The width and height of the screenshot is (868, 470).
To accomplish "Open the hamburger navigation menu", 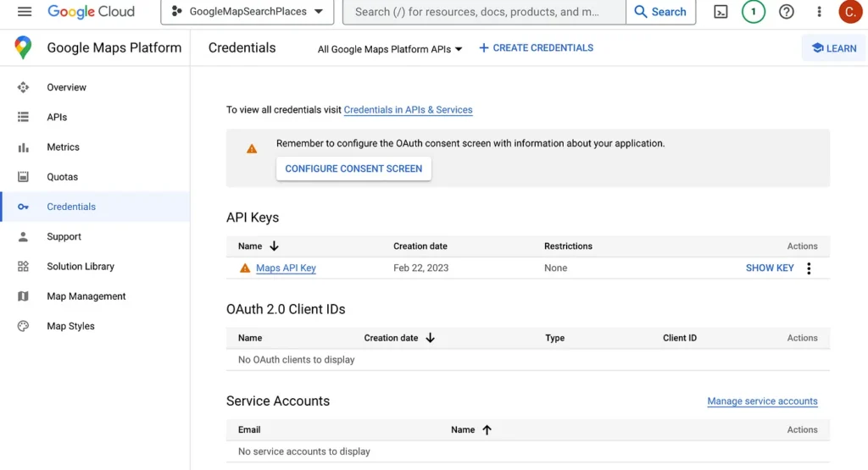I will [x=25, y=12].
